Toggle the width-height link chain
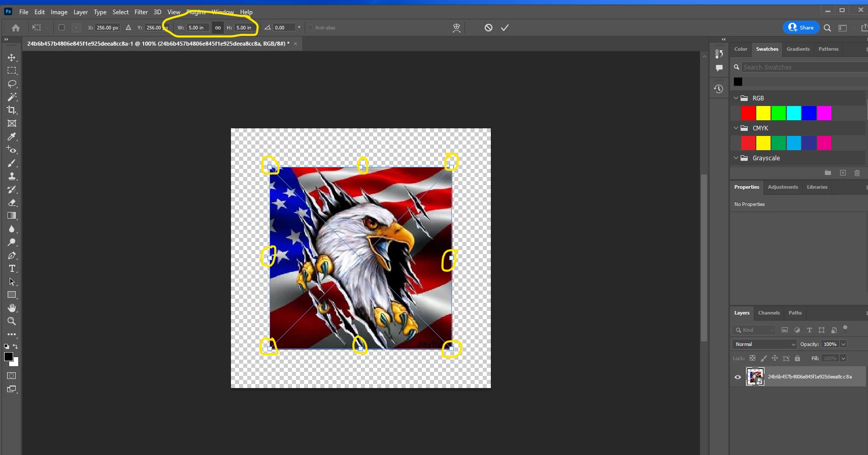This screenshot has width=868, height=455. click(218, 28)
